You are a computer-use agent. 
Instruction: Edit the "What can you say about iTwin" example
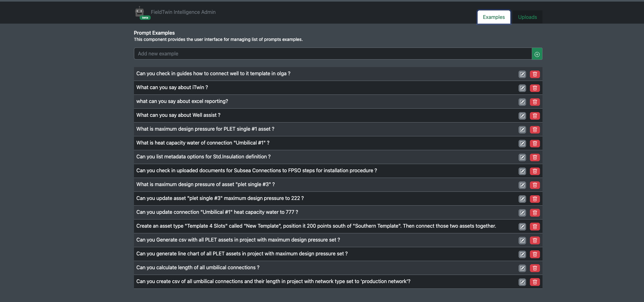[522, 88]
